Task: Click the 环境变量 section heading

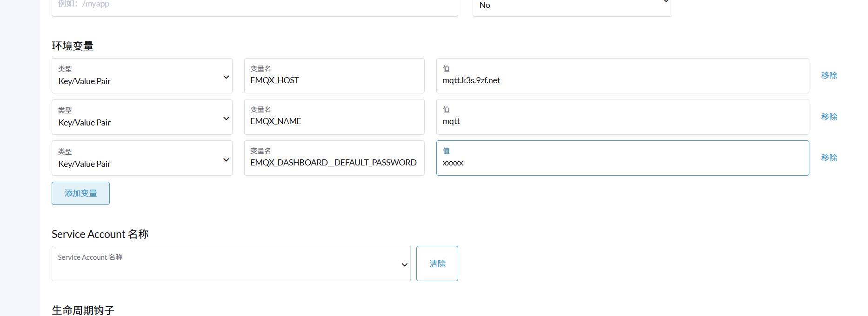Action: coord(73,46)
